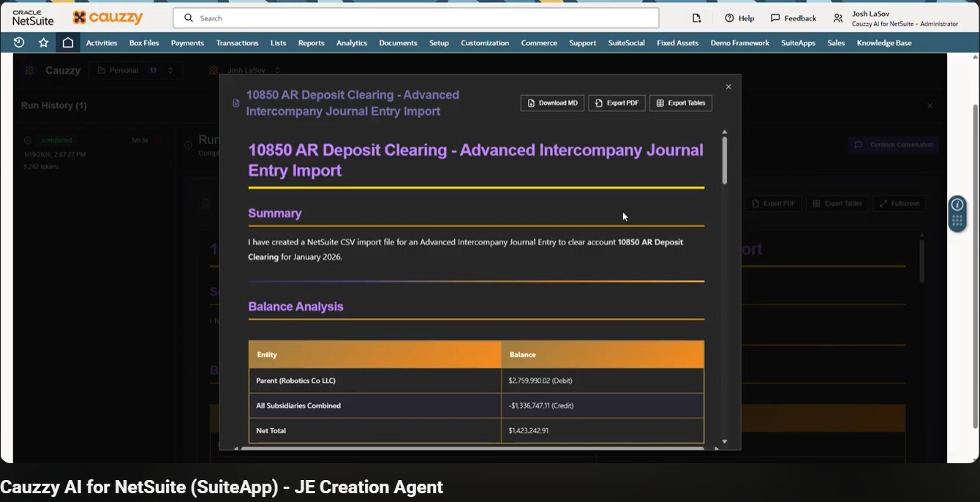Open the Personal workspace dropdown

(135, 70)
